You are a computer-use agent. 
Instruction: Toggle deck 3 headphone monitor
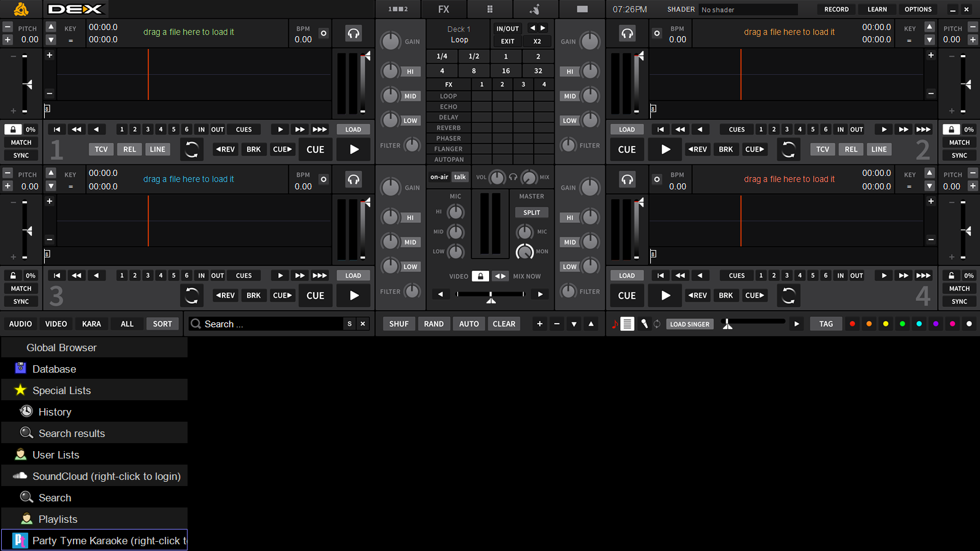(x=354, y=180)
